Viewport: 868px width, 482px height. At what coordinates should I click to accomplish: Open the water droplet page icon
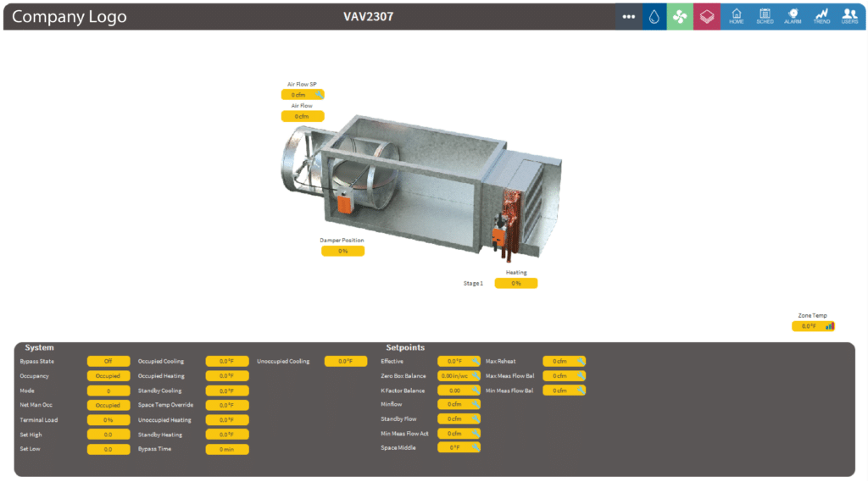coord(654,17)
